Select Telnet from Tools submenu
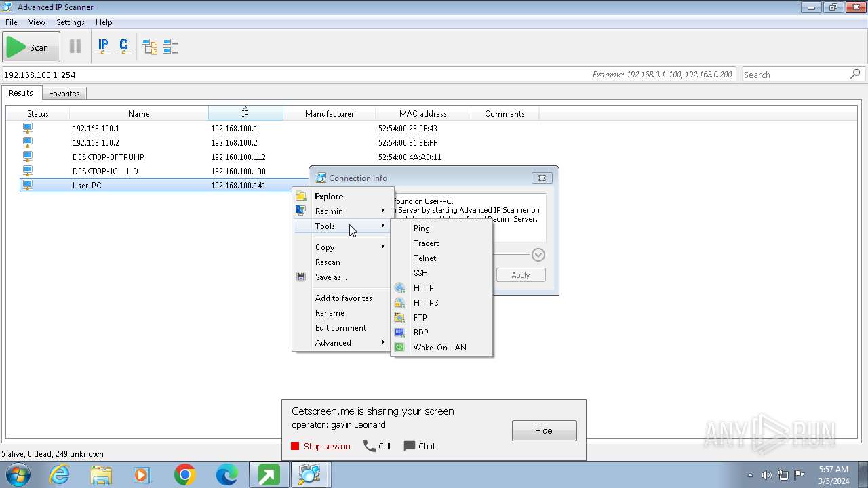This screenshot has width=868, height=488. (441, 258)
